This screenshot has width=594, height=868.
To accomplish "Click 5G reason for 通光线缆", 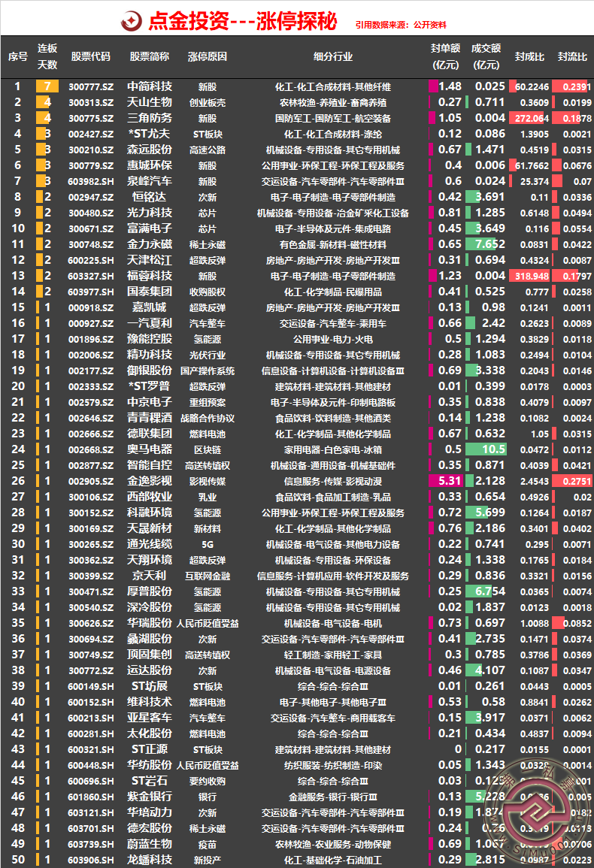I will [208, 545].
